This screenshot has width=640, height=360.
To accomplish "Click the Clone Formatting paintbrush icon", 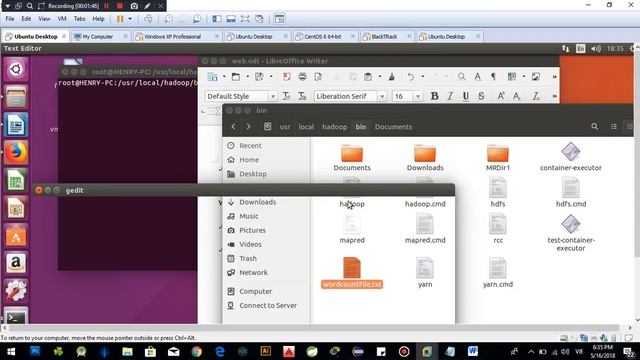I will (x=391, y=76).
